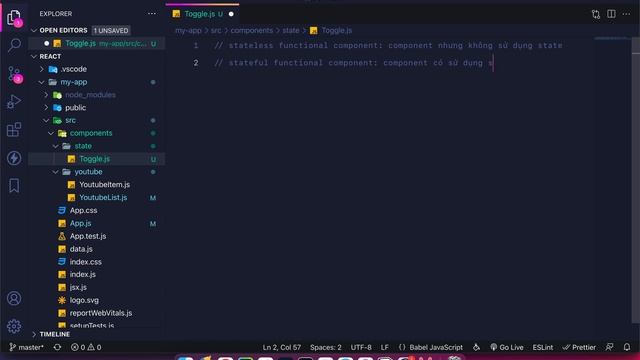The height and width of the screenshot is (360, 640).
Task: Collapse the youtube folder
Action: point(56,172)
